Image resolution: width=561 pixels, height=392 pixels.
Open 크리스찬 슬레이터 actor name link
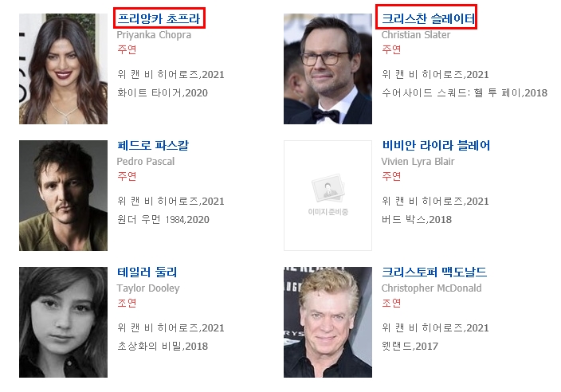(428, 18)
